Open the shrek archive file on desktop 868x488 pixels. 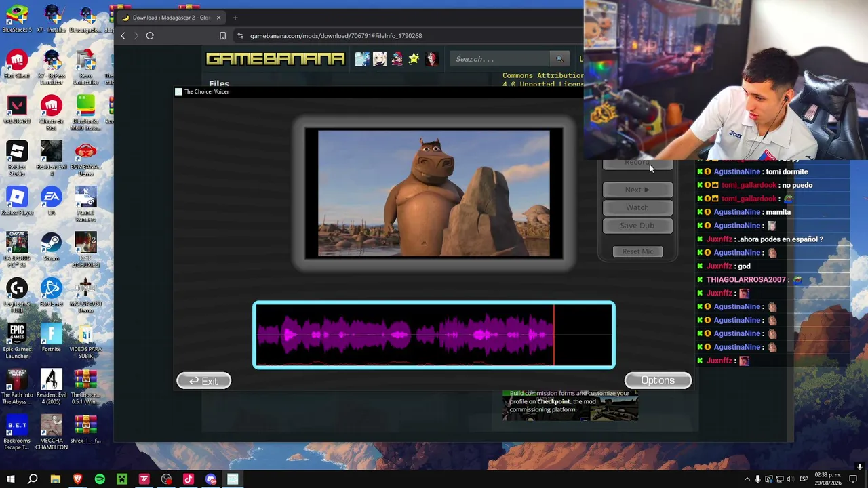coord(85,429)
